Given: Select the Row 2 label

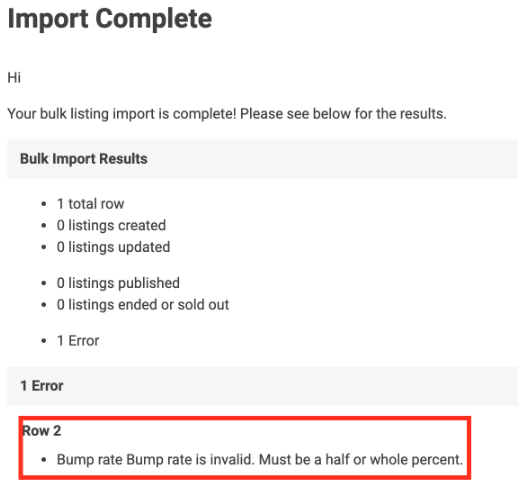Looking at the screenshot, I should pos(41,431).
